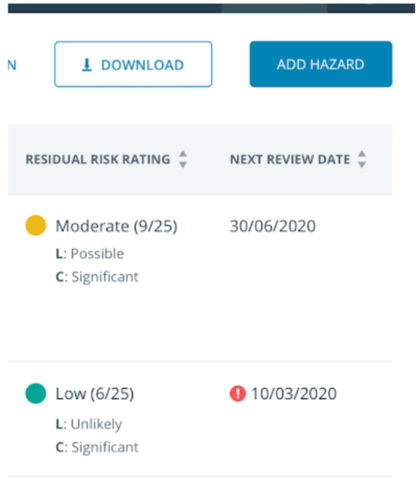Click the L: Possible likelihood text
This screenshot has width=419, height=492.
tap(90, 254)
